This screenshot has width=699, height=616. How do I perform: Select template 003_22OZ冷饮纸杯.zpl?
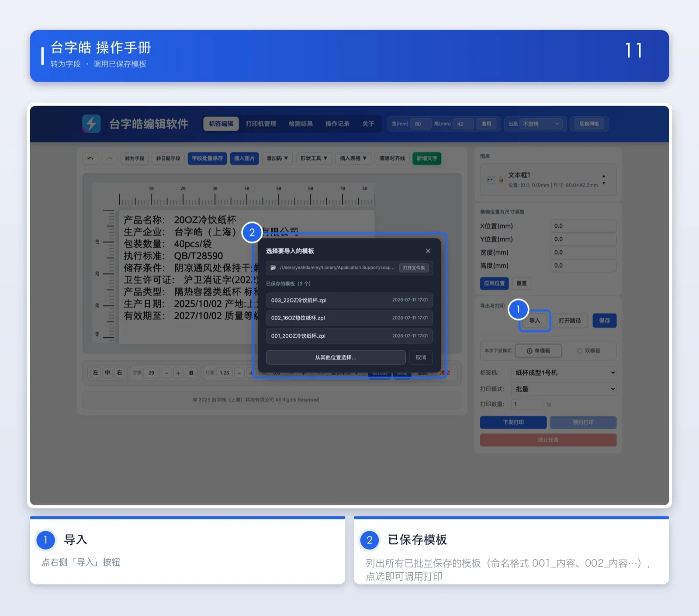click(349, 300)
